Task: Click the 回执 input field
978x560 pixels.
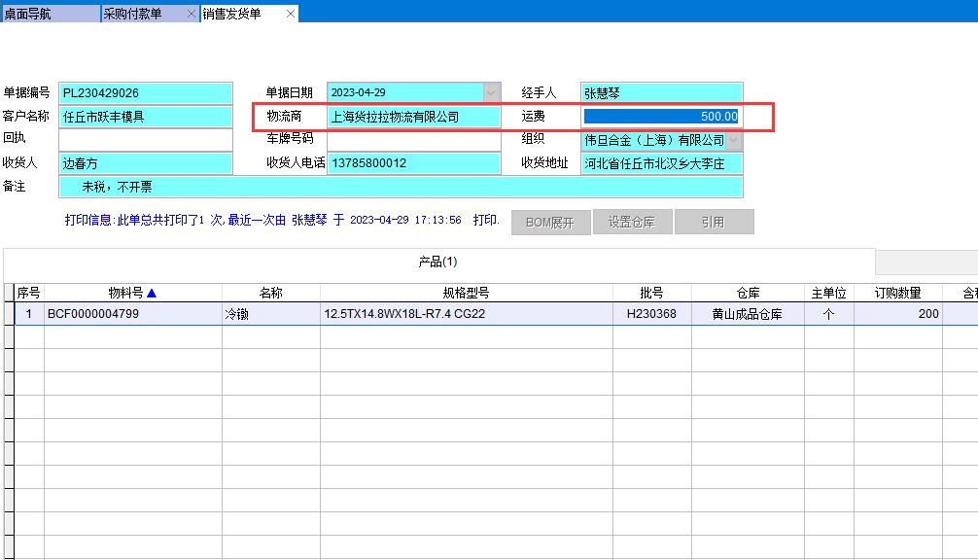Action: (x=146, y=140)
